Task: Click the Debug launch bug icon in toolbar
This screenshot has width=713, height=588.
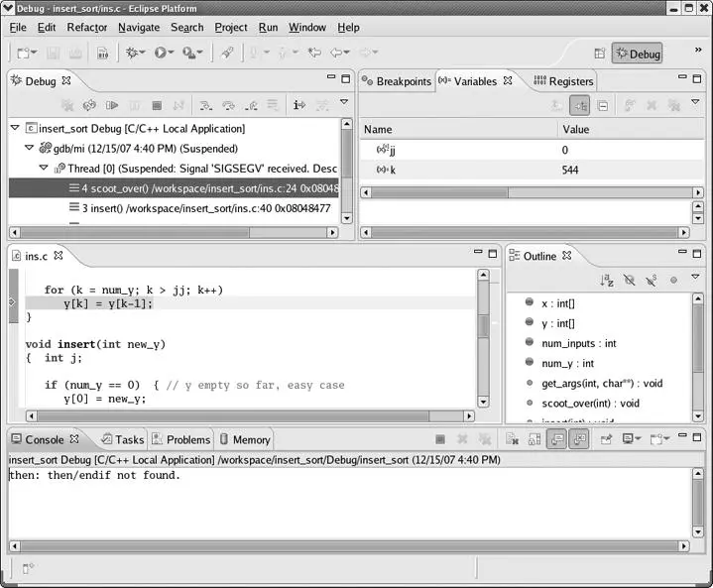Action: (132, 53)
